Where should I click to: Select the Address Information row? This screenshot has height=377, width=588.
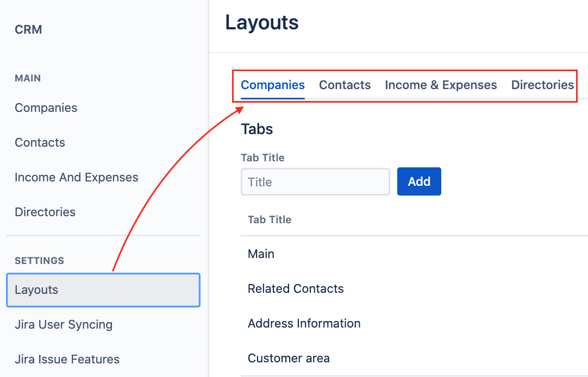point(304,324)
